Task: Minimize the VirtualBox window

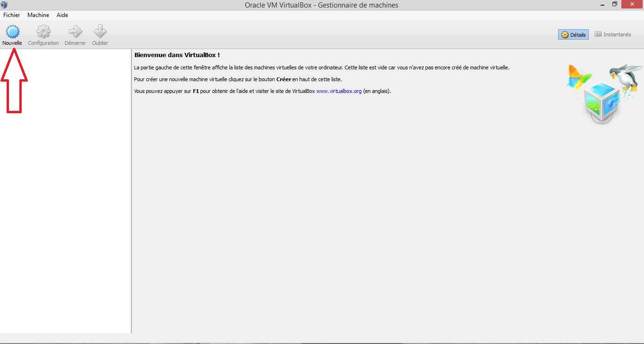Action: (602, 4)
